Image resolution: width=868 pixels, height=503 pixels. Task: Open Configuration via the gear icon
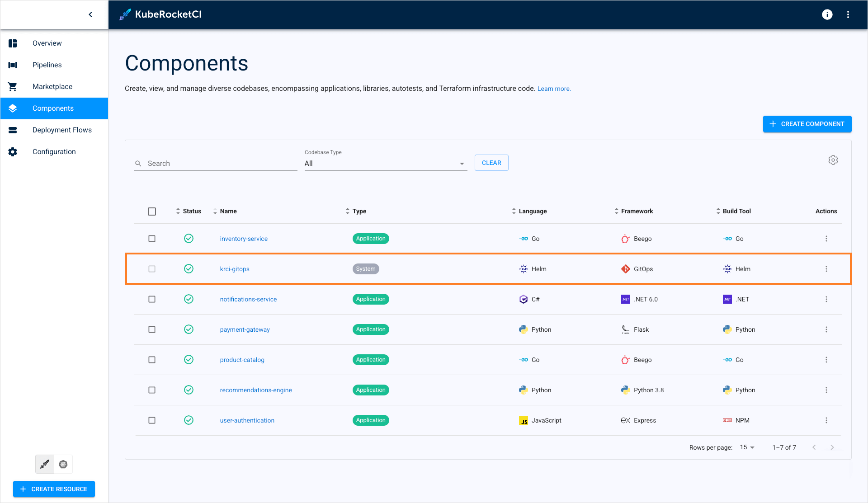point(12,151)
